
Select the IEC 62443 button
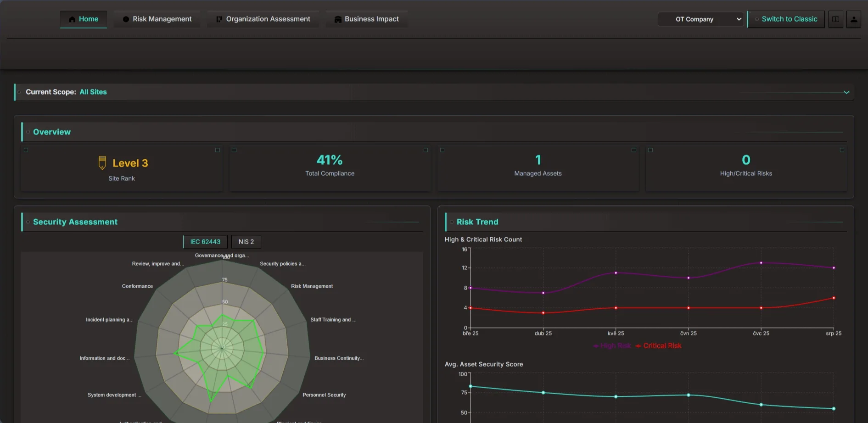click(205, 242)
